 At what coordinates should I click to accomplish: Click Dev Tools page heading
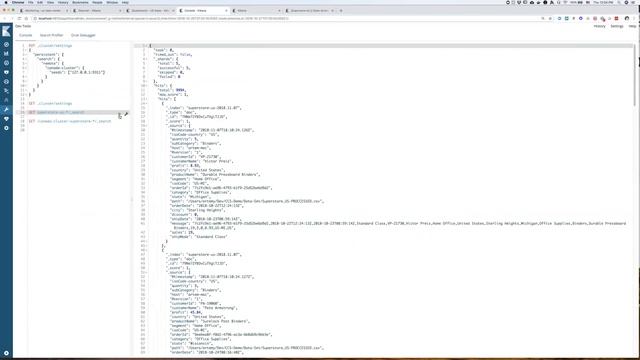tap(23, 26)
